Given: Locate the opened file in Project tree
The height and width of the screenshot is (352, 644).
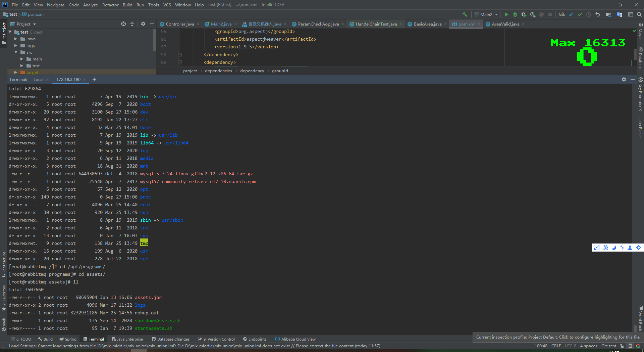Looking at the screenshot, I should (123, 24).
